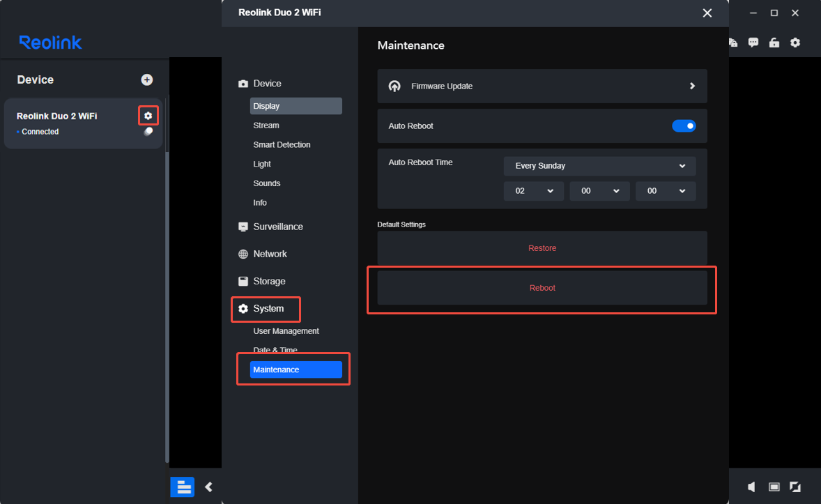The image size is (821, 504).
Task: Click the files-with-lock icon in top toolbar
Action: pyautogui.click(x=733, y=43)
